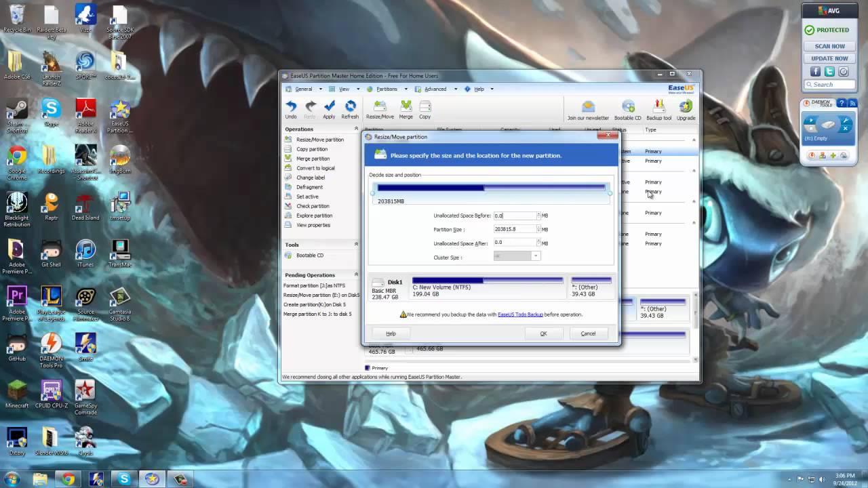
Task: Click the Upgrade toolbar icon
Action: pyautogui.click(x=686, y=110)
